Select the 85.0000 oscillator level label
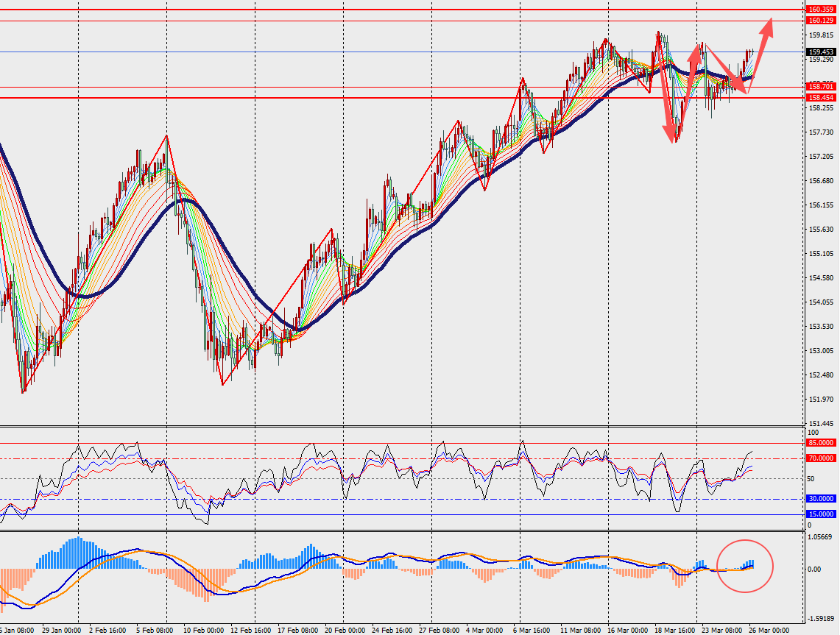The width and height of the screenshot is (840, 635). pyautogui.click(x=821, y=443)
